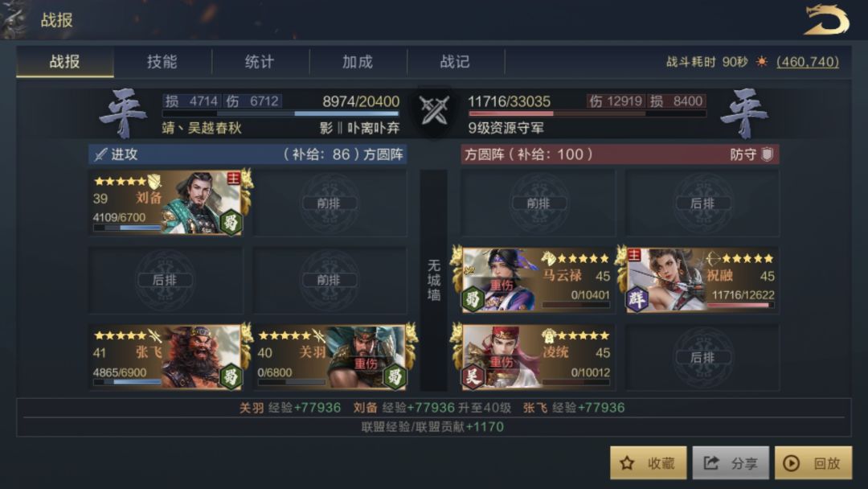Click the 收藏 favorite button

point(649,463)
